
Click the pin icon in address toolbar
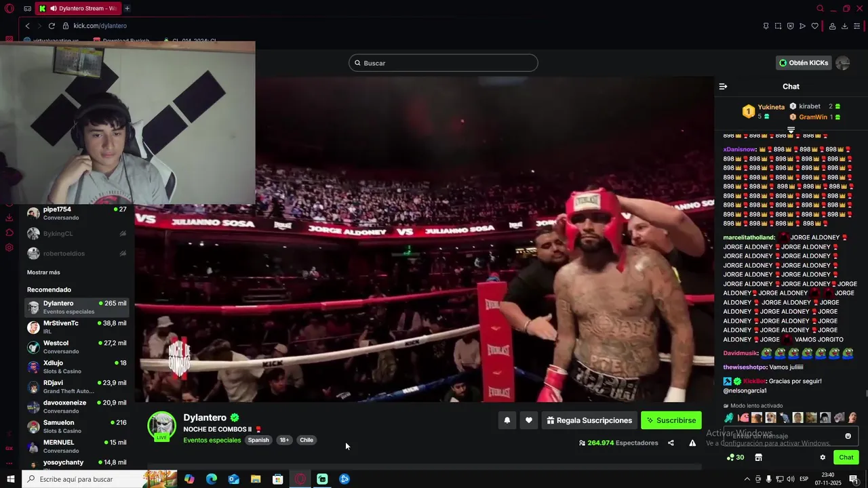tap(766, 26)
